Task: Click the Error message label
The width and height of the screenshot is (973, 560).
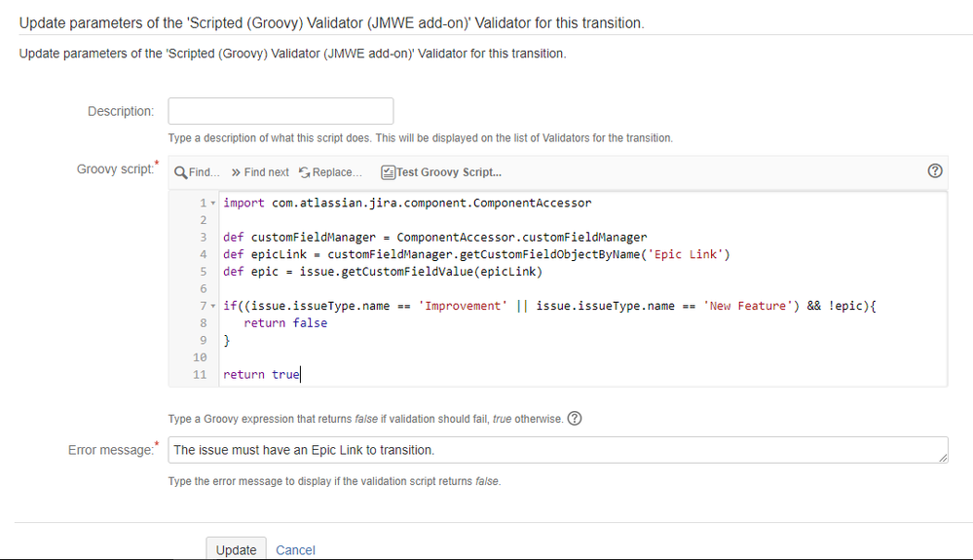Action: pyautogui.click(x=110, y=450)
